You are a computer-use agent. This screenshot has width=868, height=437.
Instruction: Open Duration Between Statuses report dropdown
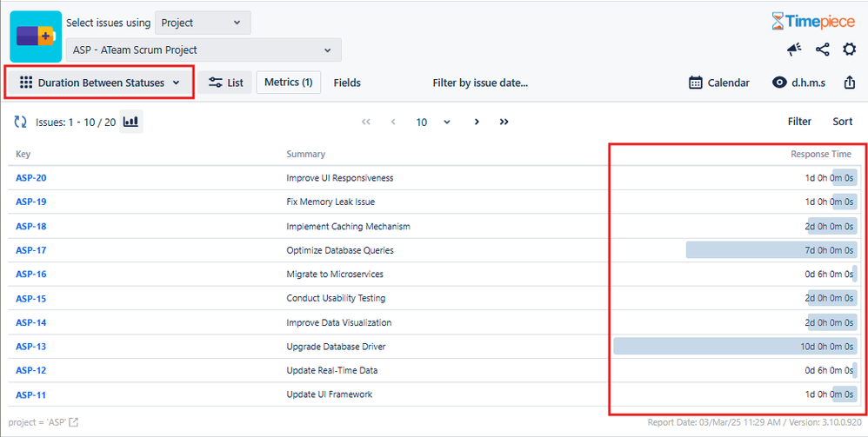100,83
